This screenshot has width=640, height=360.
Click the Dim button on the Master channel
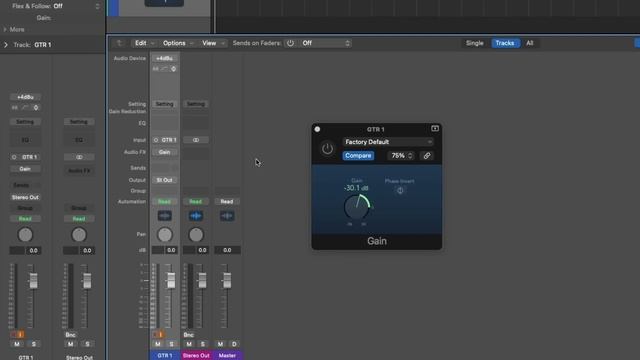click(x=234, y=344)
